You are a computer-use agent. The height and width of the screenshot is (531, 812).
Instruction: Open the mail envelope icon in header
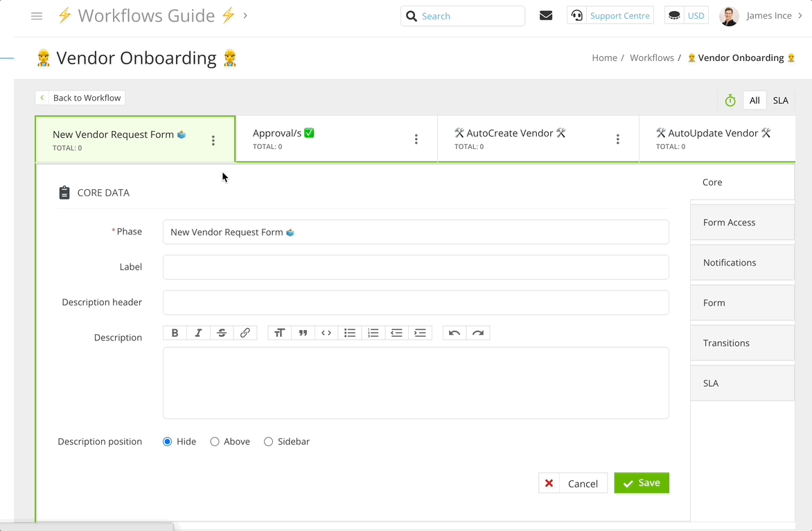(546, 16)
